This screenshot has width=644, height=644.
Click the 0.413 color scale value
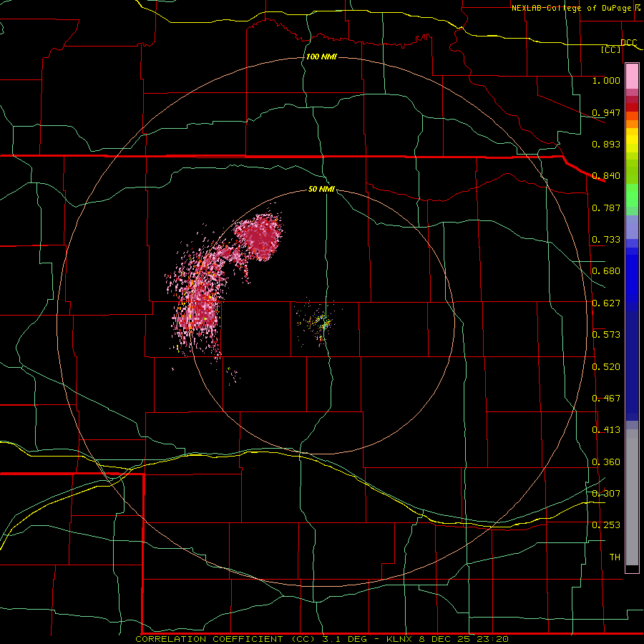click(606, 430)
